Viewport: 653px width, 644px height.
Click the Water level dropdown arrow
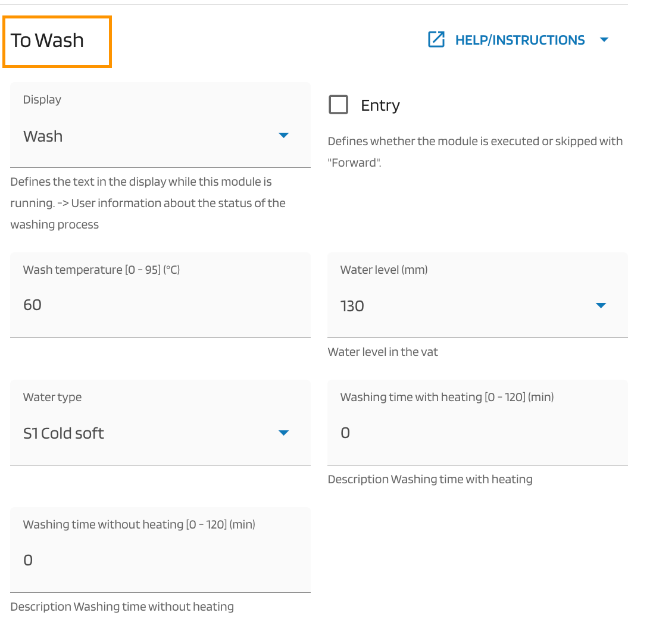[601, 305]
